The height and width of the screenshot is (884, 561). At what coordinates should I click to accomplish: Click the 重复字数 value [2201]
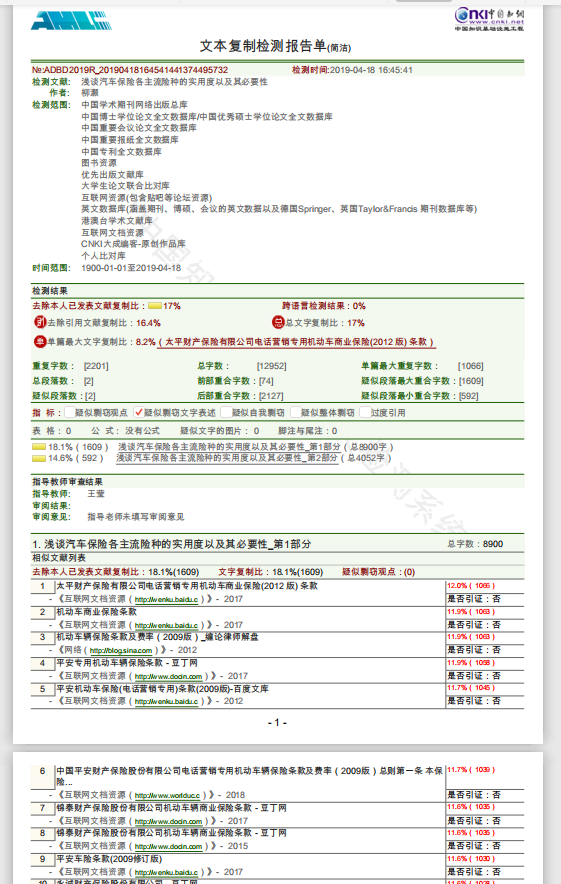96,366
